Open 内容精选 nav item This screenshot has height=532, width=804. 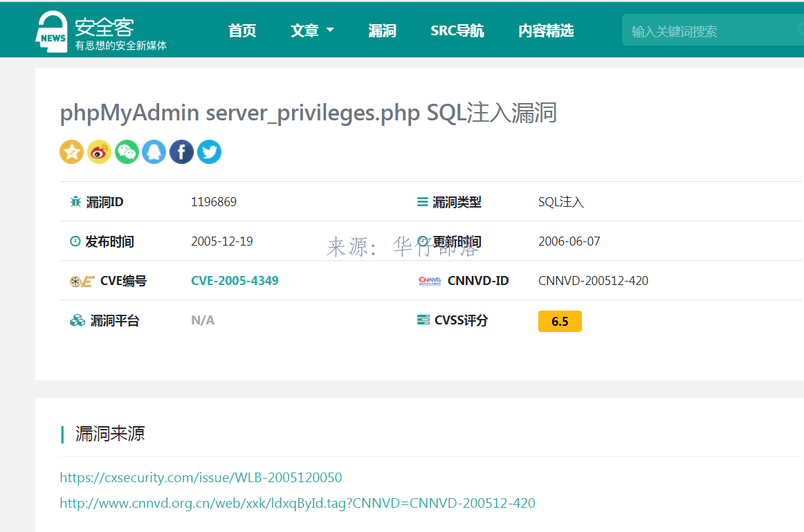(x=546, y=30)
